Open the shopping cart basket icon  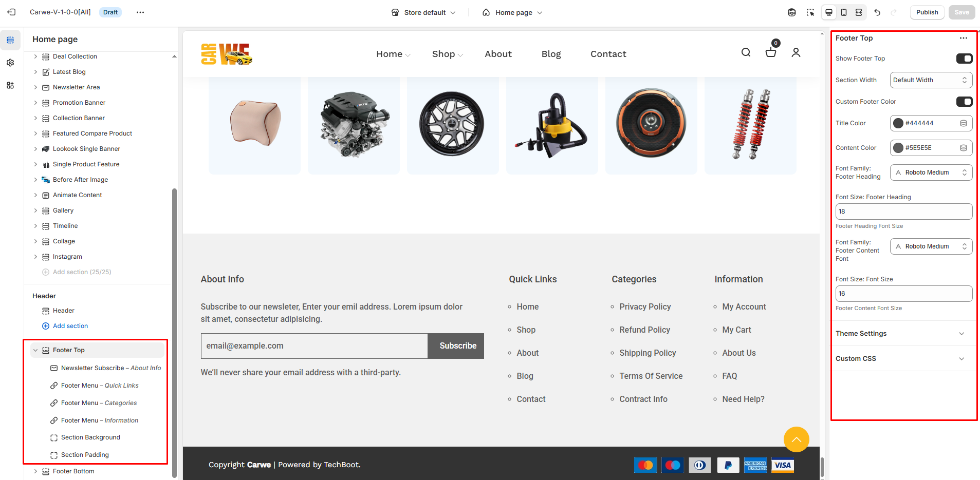[770, 52]
